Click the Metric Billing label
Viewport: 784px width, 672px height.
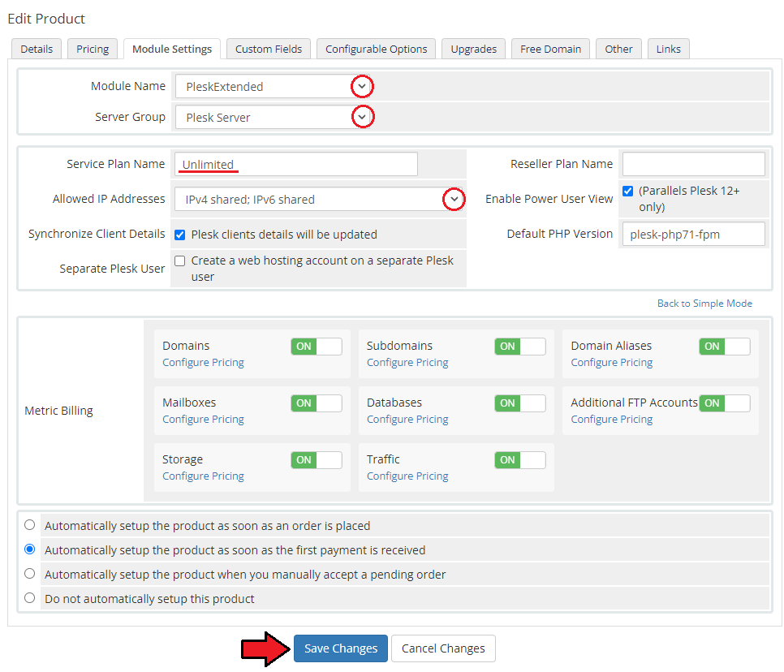(58, 411)
